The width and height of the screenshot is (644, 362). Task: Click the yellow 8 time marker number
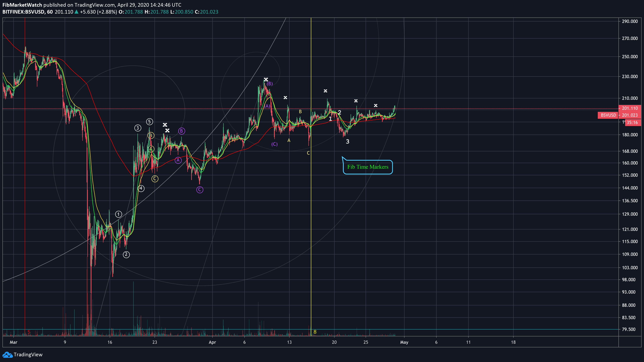[315, 332]
